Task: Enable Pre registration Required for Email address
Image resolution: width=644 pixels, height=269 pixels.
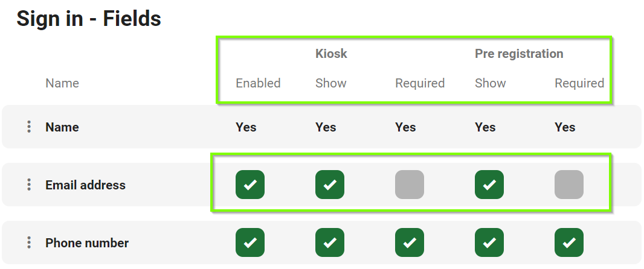Action: coord(569,185)
